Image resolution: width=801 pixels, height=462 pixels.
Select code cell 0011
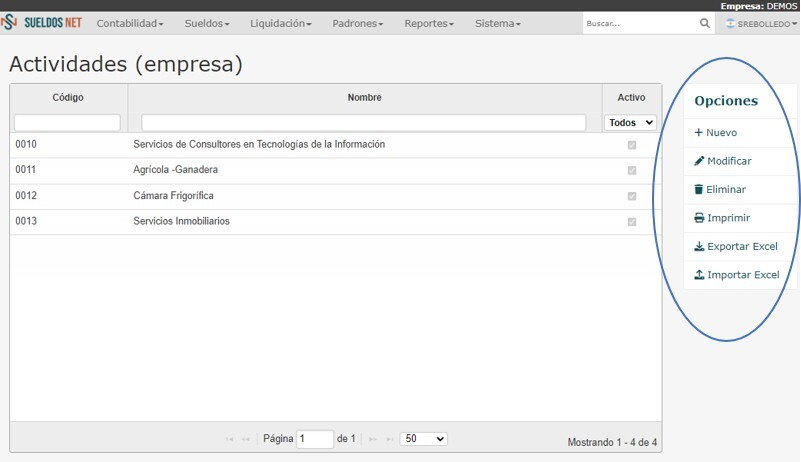[26, 170]
